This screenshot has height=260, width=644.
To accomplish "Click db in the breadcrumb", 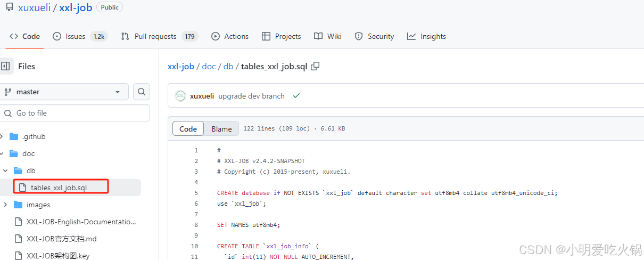I will (x=228, y=66).
